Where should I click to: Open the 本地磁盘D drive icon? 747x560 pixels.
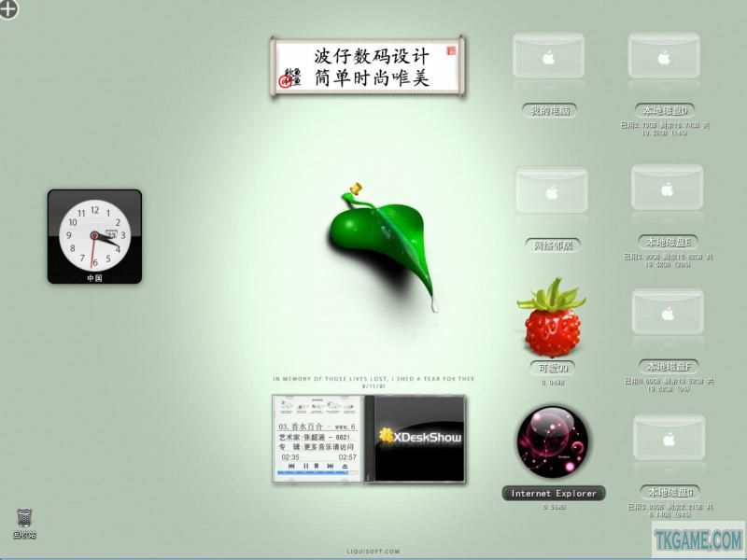664,56
